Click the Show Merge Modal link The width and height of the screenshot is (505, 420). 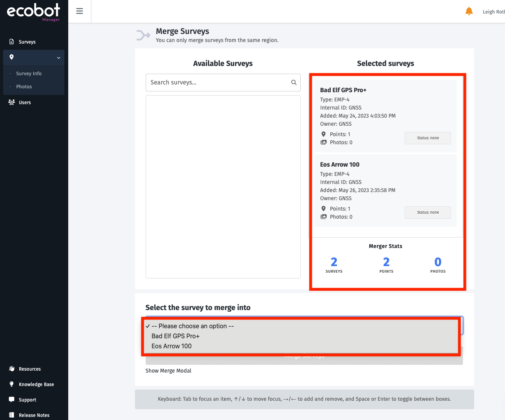tap(168, 371)
